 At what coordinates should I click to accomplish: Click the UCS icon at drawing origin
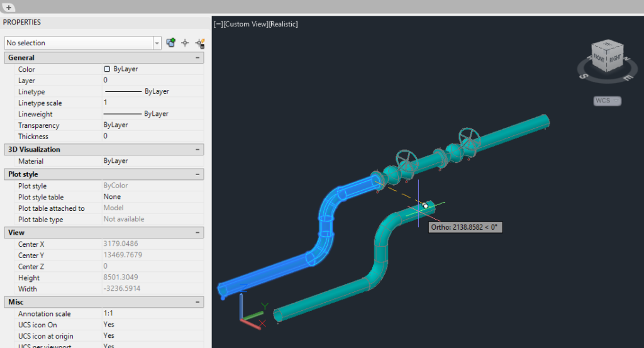point(252,313)
